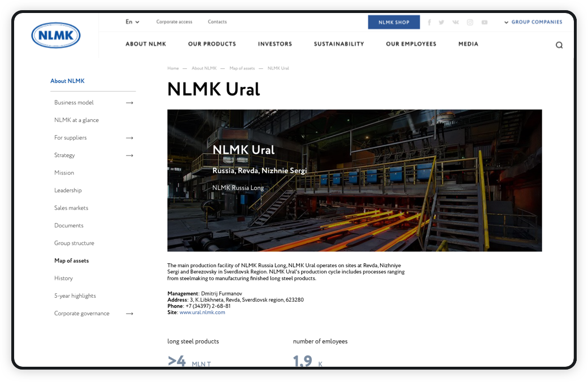588x382 pixels.
Task: Open Group structure sidebar item
Action: 74,243
